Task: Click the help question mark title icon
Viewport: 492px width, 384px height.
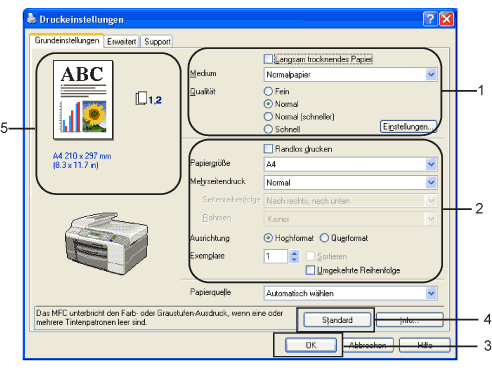Action: pyautogui.click(x=430, y=19)
